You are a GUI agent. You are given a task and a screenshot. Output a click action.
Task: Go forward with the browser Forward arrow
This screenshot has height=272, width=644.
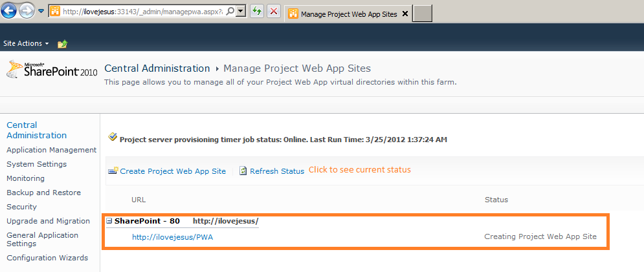pos(27,11)
